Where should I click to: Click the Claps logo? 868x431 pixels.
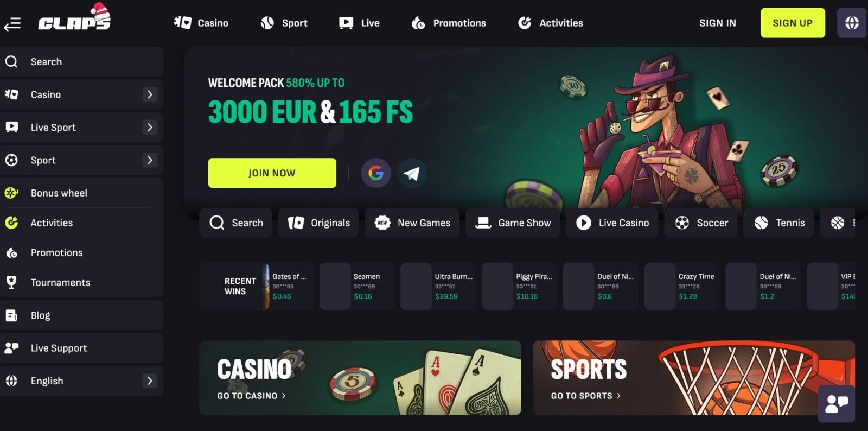click(74, 18)
